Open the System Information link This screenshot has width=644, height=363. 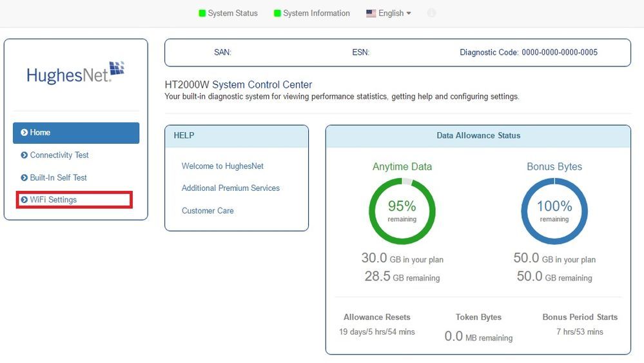[x=317, y=13]
